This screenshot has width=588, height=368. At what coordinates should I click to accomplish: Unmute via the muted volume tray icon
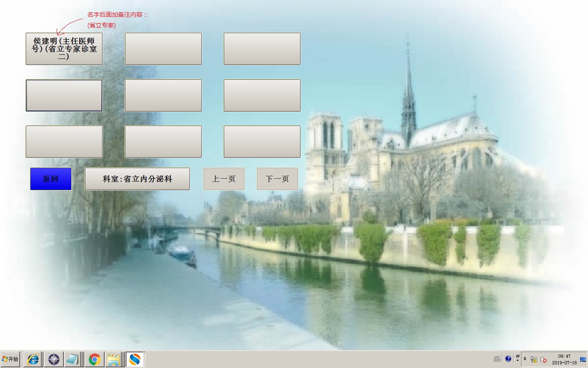pyautogui.click(x=543, y=360)
